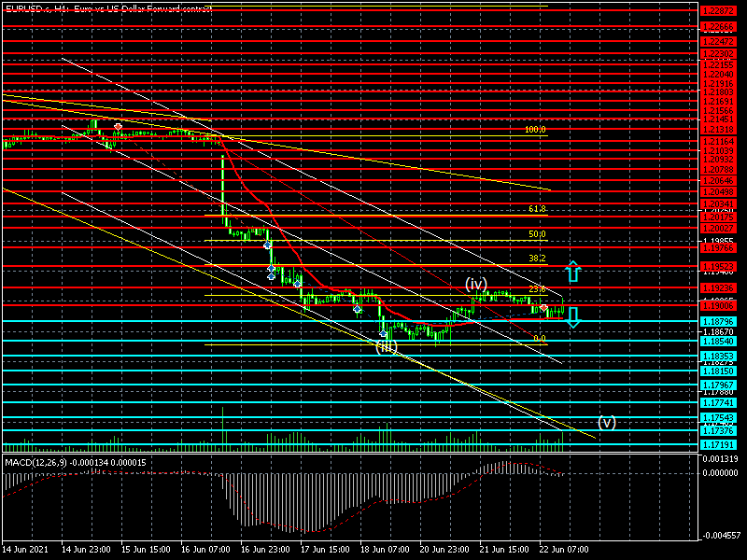Click the 0.0 Fibonacci level label
Viewport: 747px width, 560px height.
pos(540,339)
